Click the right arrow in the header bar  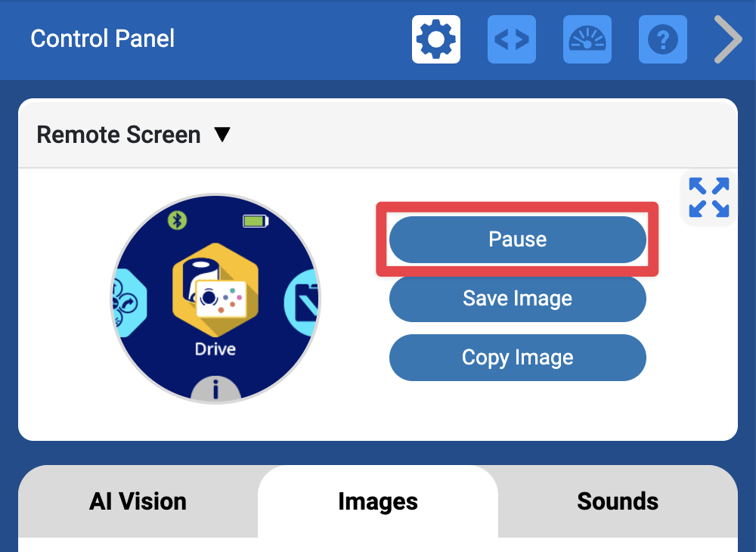[727, 39]
